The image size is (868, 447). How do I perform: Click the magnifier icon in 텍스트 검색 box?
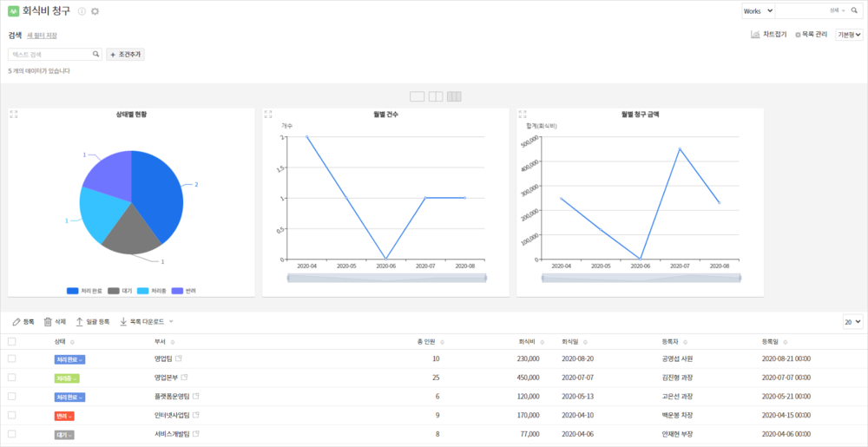click(x=96, y=54)
